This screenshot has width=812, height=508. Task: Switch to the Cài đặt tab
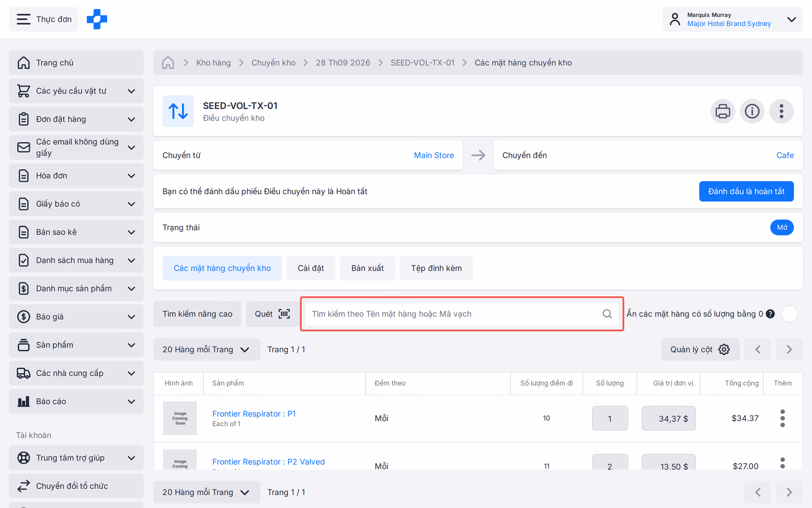coord(311,268)
